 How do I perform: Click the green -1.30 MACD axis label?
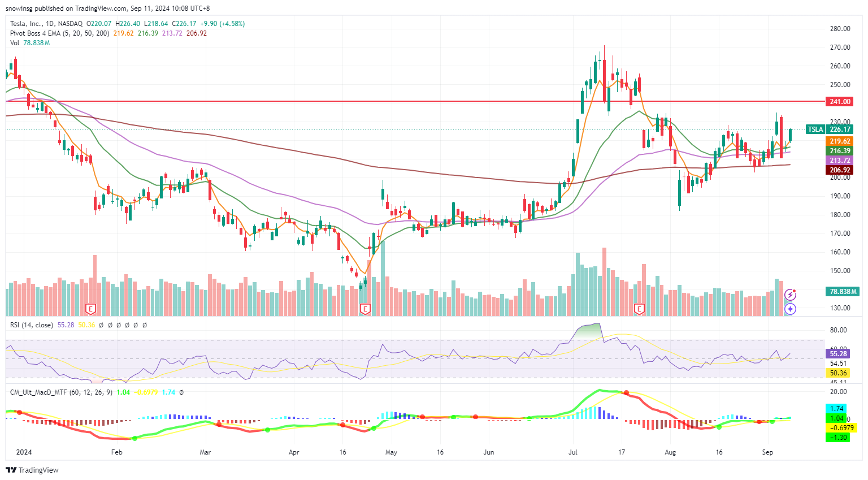(837, 438)
